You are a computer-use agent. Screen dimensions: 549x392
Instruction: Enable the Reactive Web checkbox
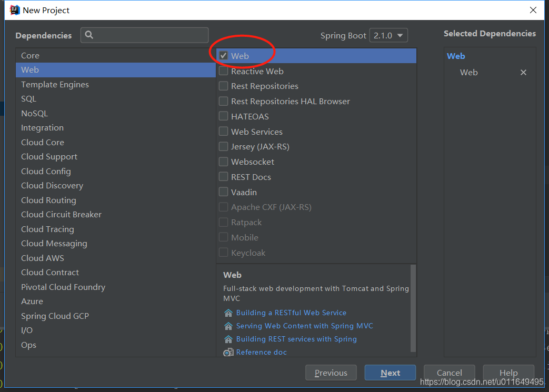[x=223, y=71]
